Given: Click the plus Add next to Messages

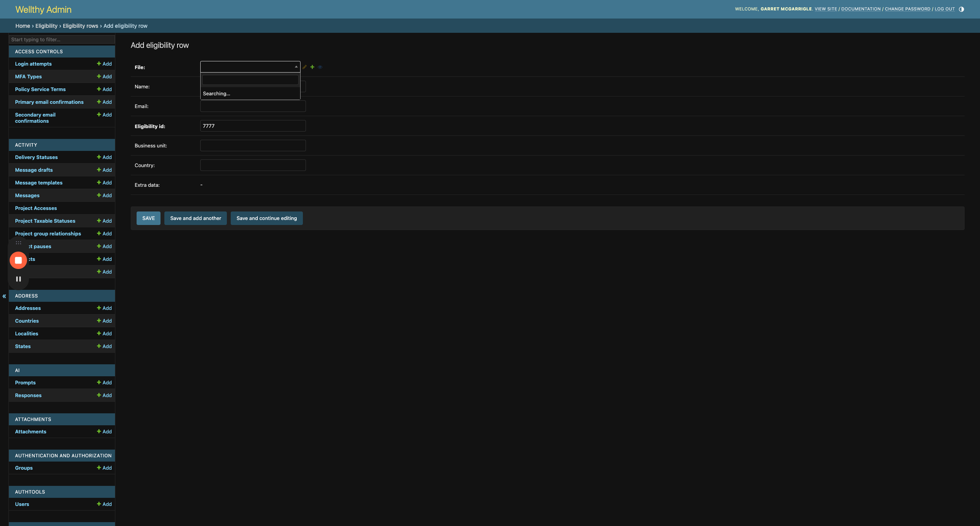Looking at the screenshot, I should [x=104, y=196].
